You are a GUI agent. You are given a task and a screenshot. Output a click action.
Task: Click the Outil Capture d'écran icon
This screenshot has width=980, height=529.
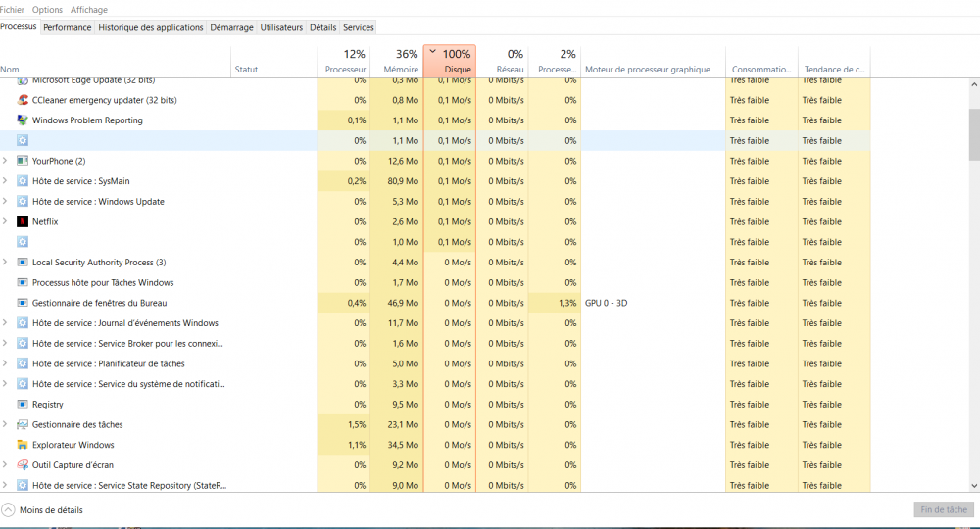pos(23,465)
